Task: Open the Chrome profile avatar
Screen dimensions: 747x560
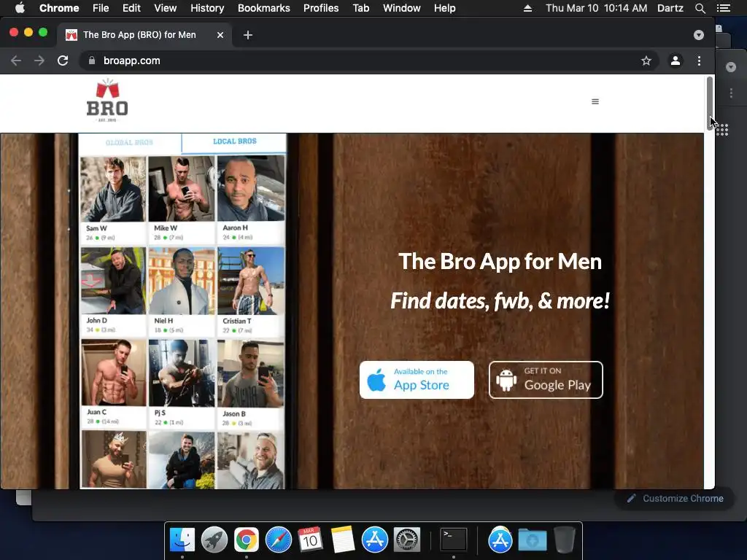Action: point(676,61)
